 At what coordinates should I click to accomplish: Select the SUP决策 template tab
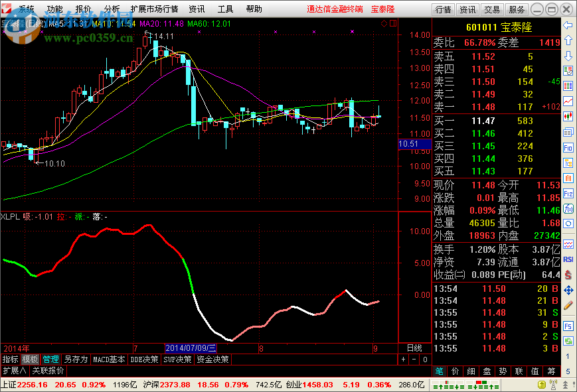[177, 359]
